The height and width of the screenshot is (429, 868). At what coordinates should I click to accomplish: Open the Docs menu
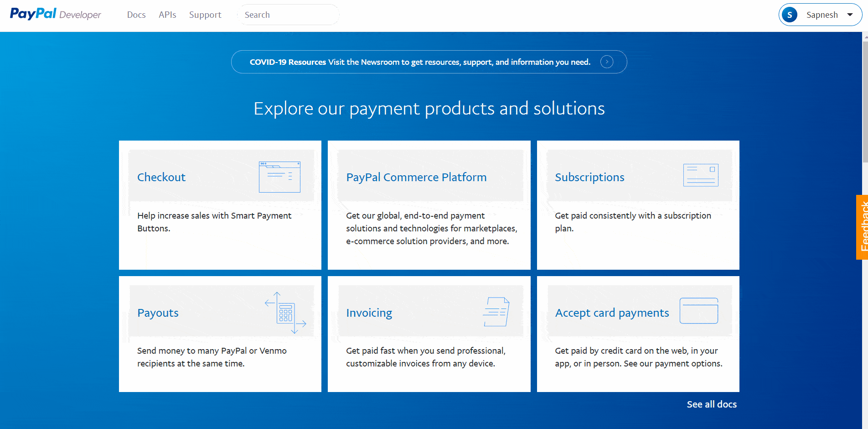[x=136, y=15]
